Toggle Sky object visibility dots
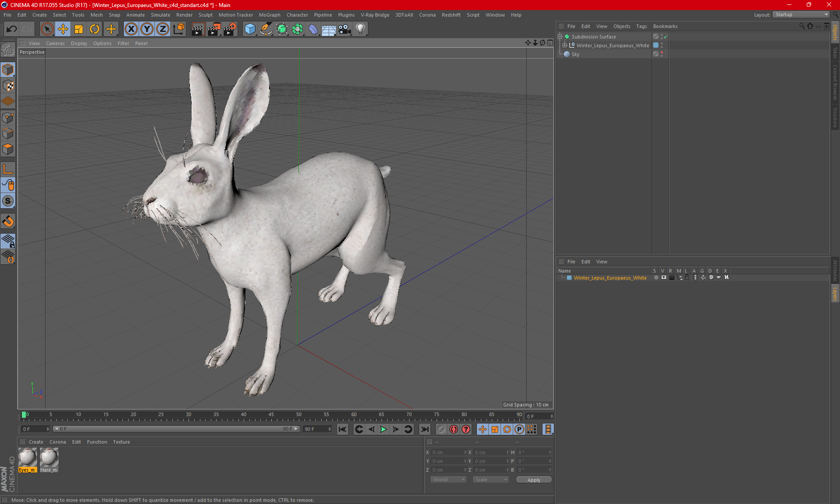Screen dimensions: 840x504 (x=662, y=54)
